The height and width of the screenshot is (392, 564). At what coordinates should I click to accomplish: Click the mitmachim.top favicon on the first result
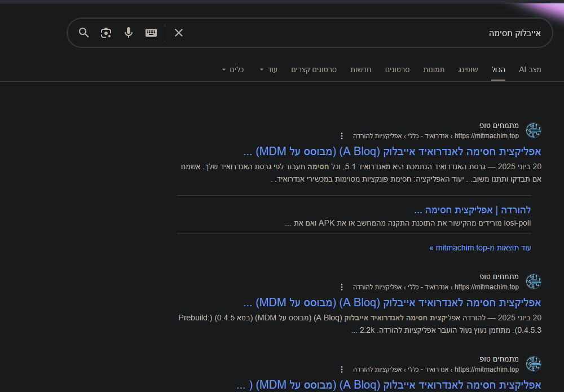pos(534,130)
